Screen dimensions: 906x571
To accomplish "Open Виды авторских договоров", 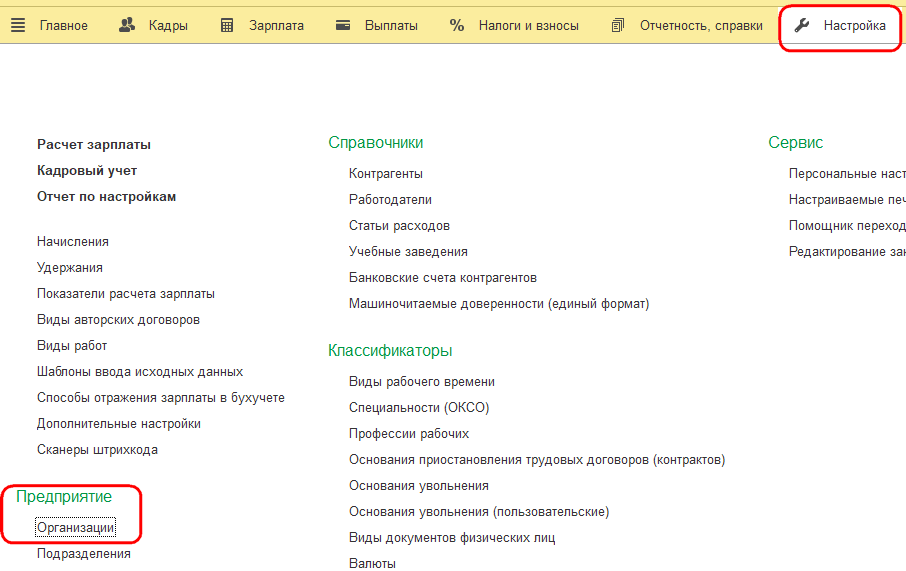I will click(118, 320).
